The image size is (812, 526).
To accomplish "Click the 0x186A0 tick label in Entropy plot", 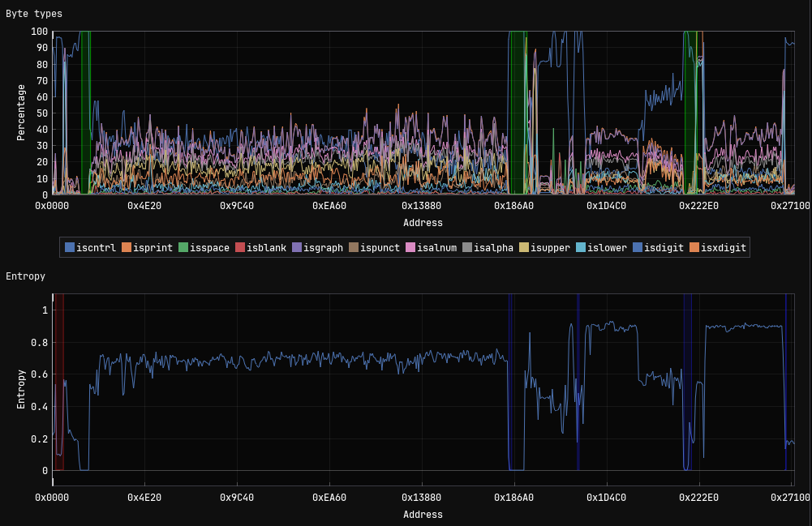I will [513, 498].
